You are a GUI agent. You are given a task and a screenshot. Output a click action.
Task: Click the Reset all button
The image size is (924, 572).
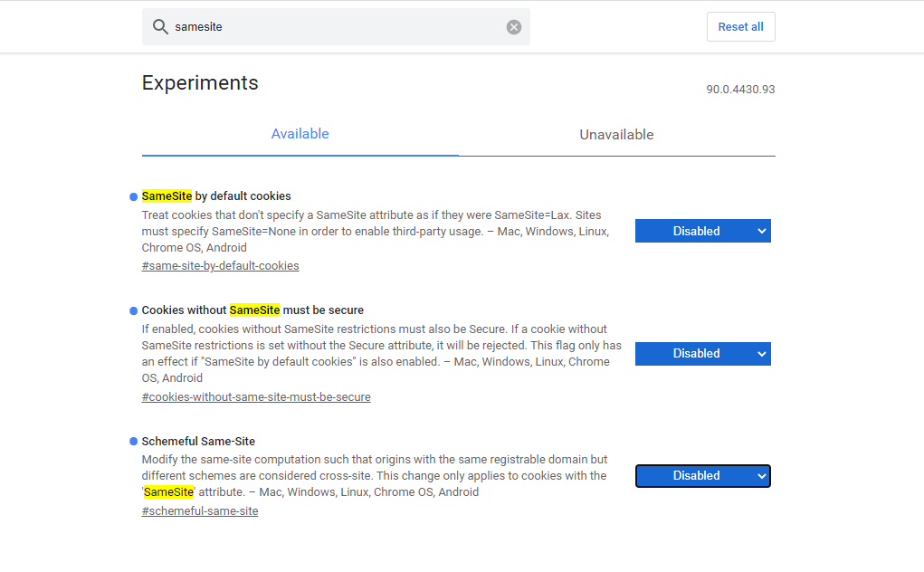(740, 26)
